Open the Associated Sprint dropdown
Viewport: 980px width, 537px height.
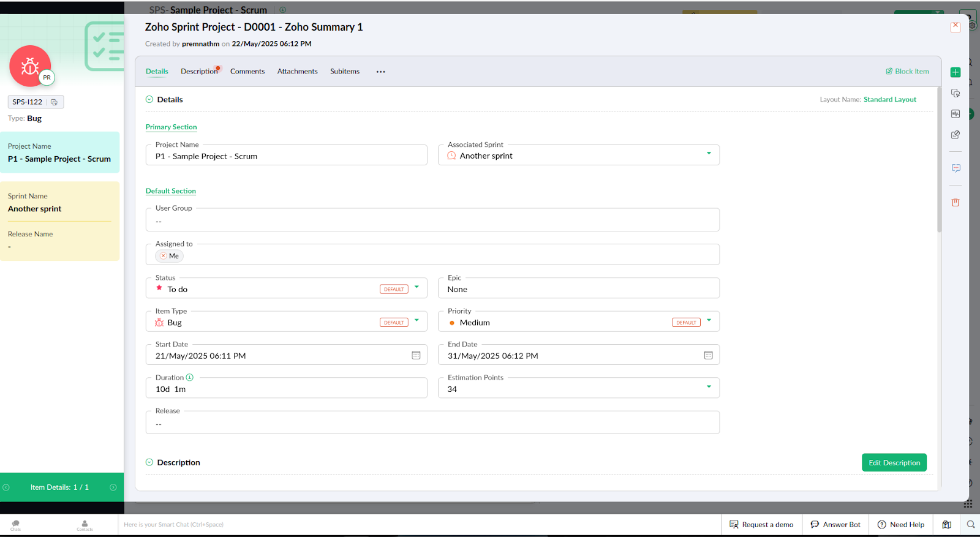click(709, 153)
